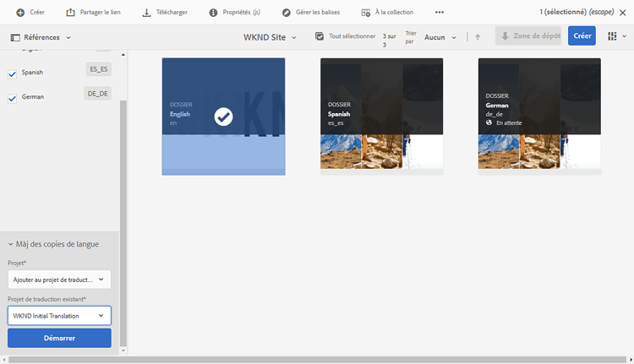Image resolution: width=634 pixels, height=364 pixels.
Task: Click the horizontal scrollbar at bottom
Action: pos(317,360)
